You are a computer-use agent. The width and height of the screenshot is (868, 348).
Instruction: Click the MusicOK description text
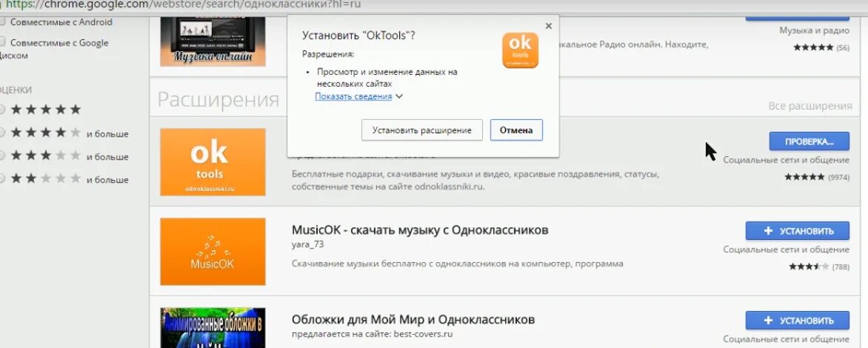pyautogui.click(x=457, y=264)
